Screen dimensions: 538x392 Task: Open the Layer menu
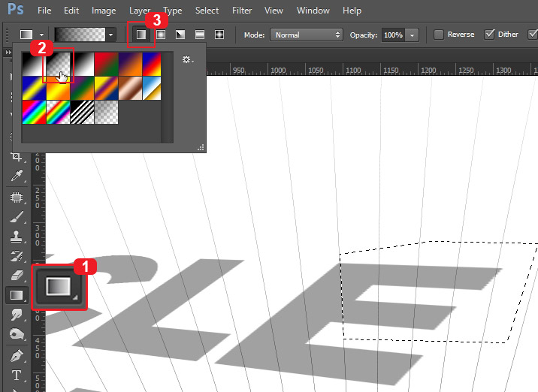coord(140,11)
